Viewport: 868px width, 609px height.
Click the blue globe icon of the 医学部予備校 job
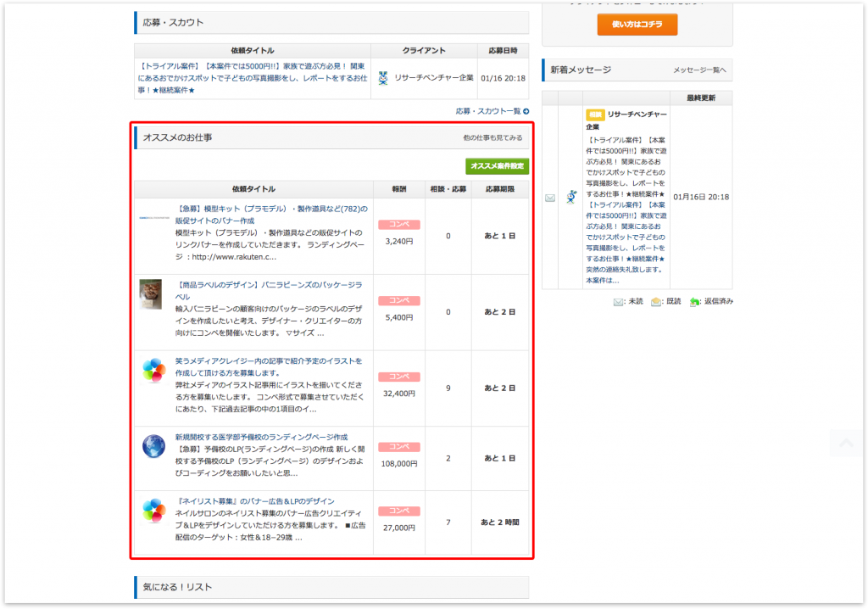coord(153,446)
